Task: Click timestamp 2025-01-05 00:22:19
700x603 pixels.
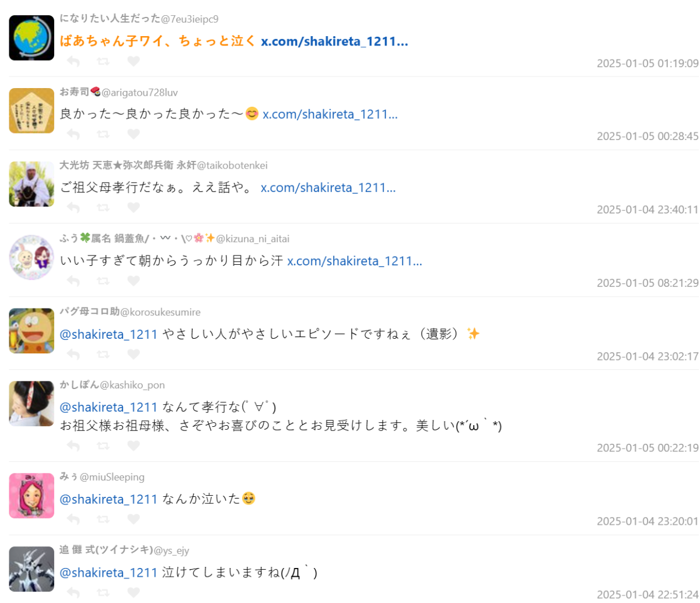Action: point(647,447)
